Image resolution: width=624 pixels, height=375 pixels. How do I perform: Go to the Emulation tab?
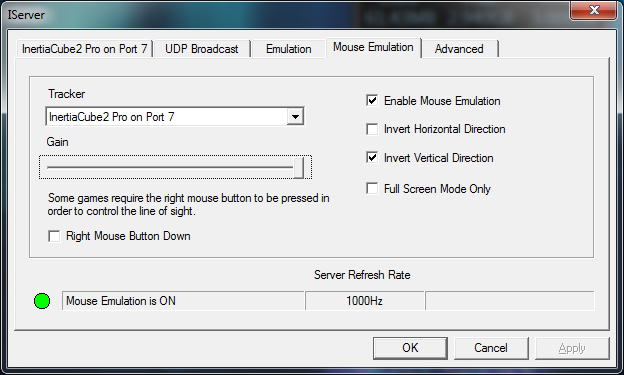click(289, 49)
